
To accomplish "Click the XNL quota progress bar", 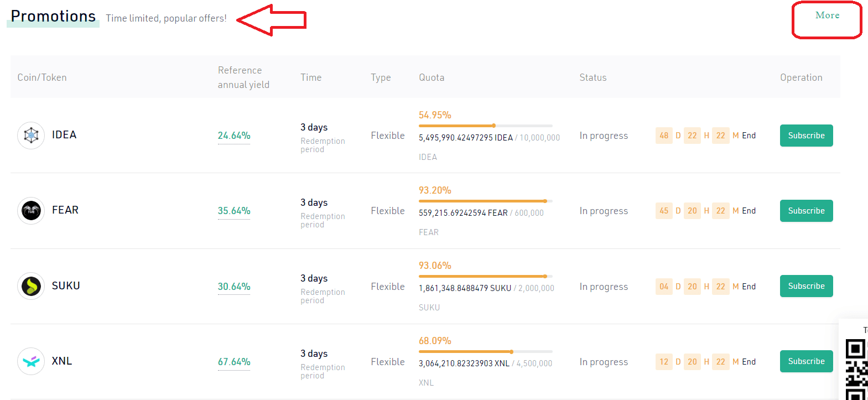I will 485,351.
